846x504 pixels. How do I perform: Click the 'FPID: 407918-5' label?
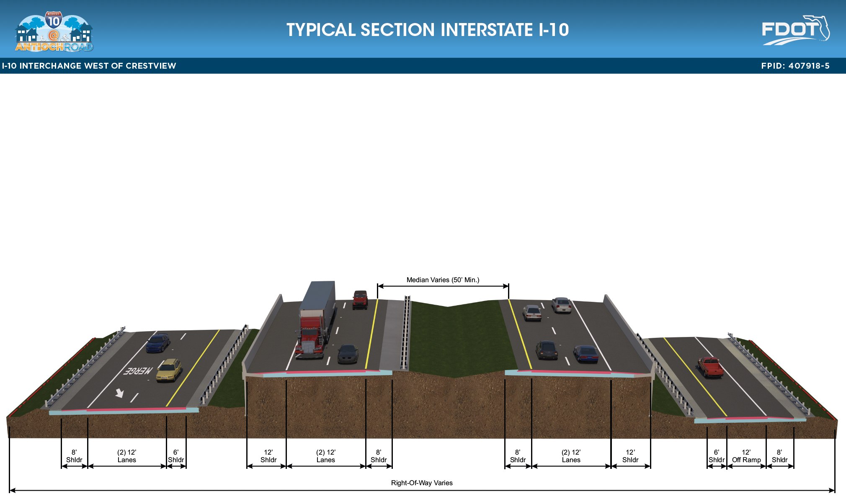(x=795, y=66)
